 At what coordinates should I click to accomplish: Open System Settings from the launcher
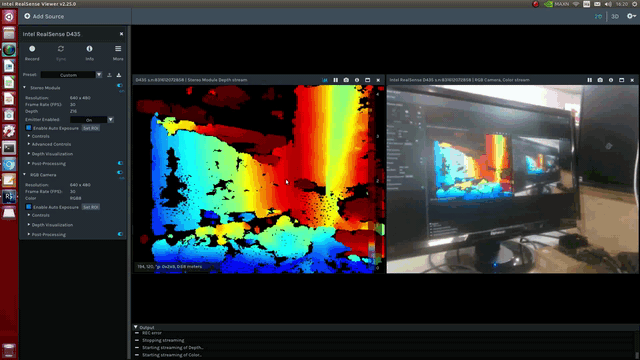(x=9, y=131)
